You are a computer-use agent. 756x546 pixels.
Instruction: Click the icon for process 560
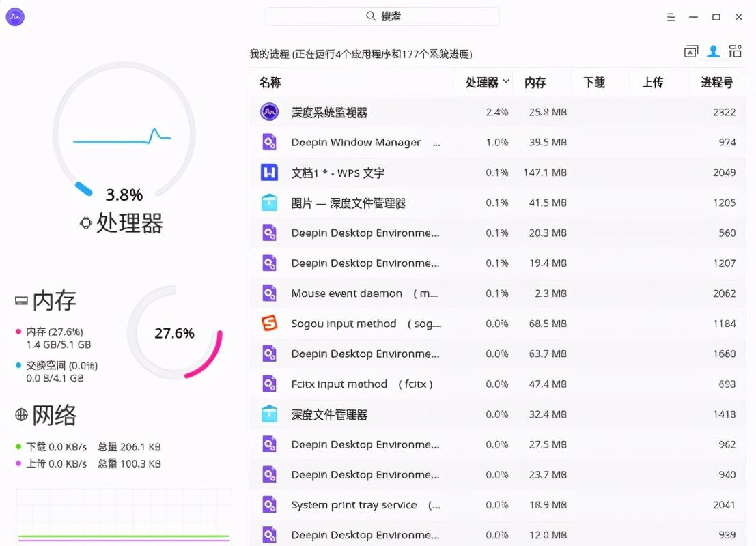270,233
